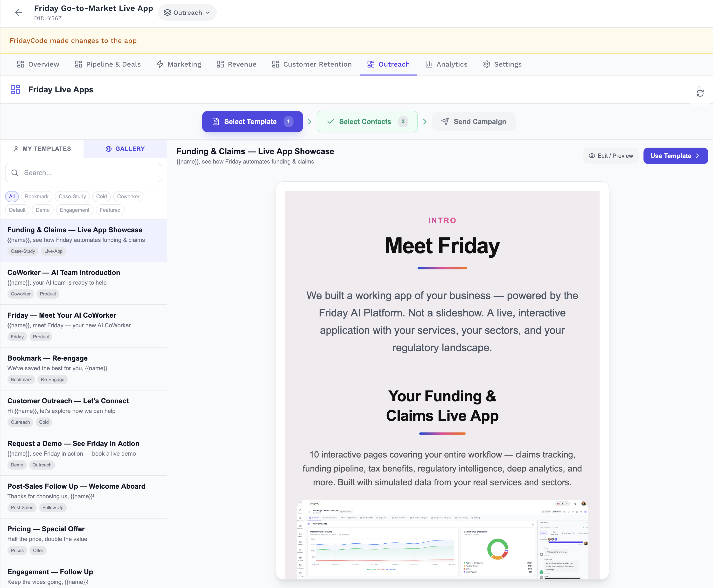Click the Select Template step button
The image size is (713, 588).
tap(252, 122)
